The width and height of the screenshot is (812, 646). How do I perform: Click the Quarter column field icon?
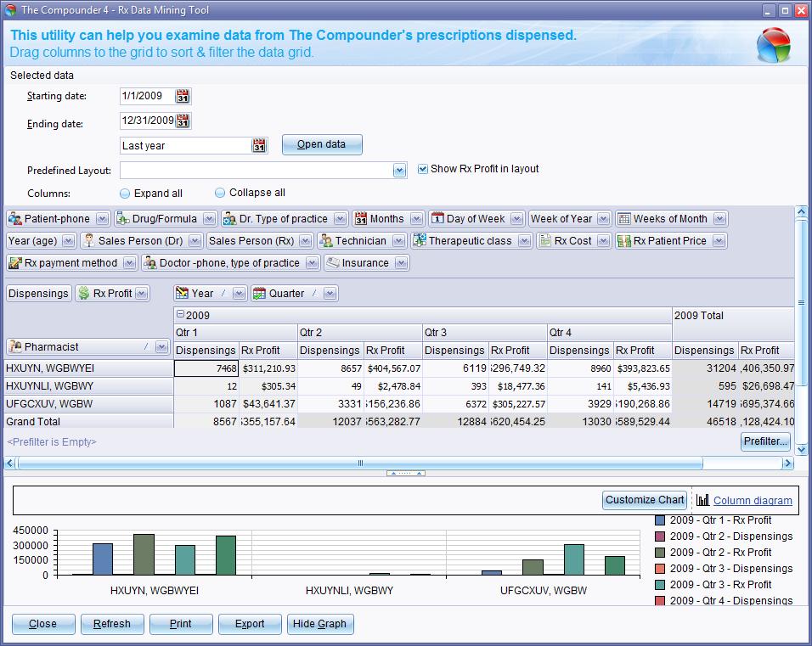(x=259, y=294)
